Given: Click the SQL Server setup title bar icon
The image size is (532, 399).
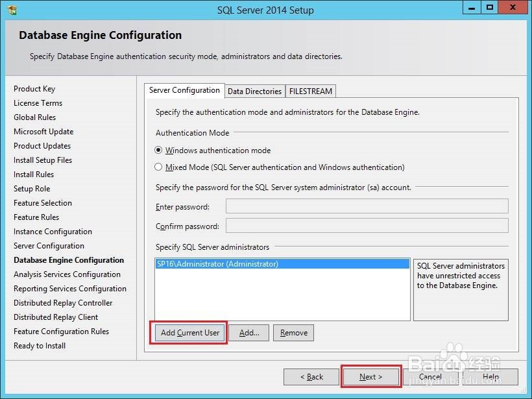Looking at the screenshot, I should point(12,10).
